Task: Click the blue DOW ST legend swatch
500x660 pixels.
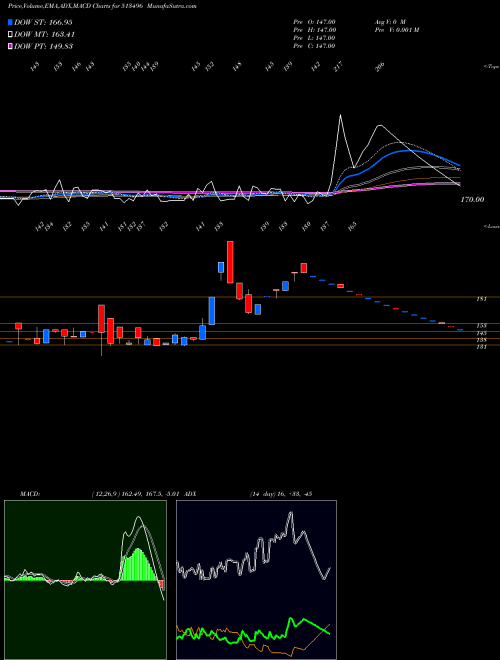Action: point(10,22)
